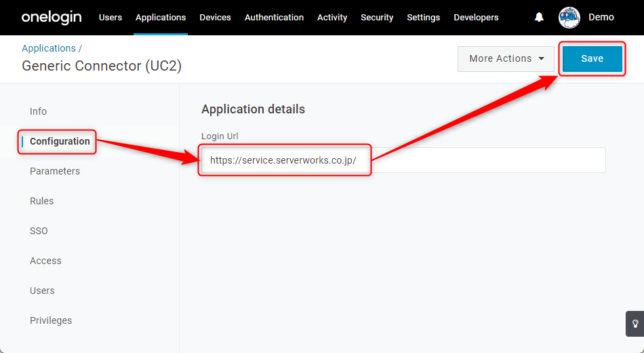644x353 pixels.
Task: Open the Demo account menu
Action: pyautogui.click(x=601, y=17)
